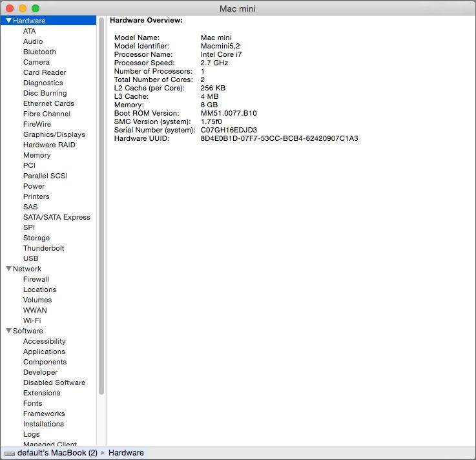Viewport: 476px width, 460px height.
Task: Select USB under Hardware
Action: click(x=30, y=258)
